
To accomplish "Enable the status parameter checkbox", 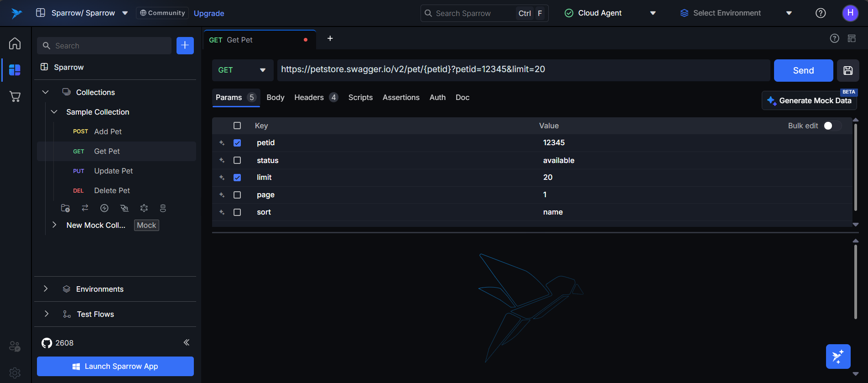I will pyautogui.click(x=237, y=160).
